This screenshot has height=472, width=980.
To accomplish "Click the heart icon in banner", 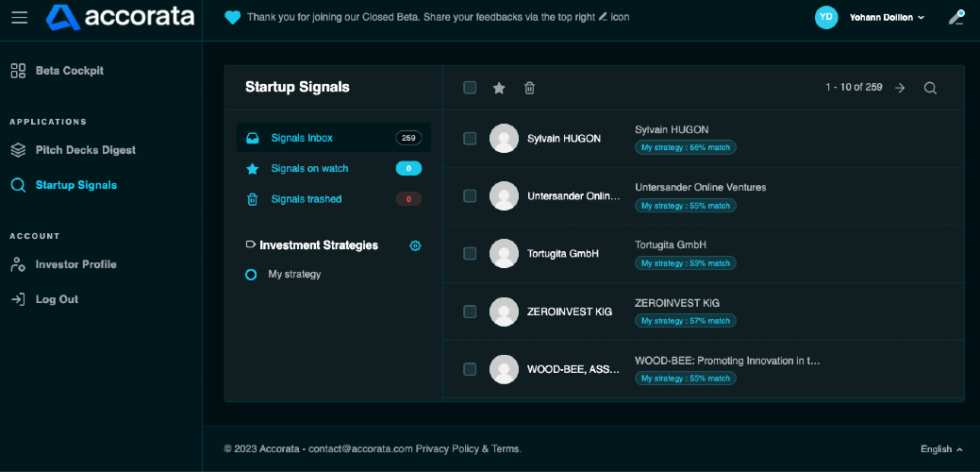I will (232, 18).
